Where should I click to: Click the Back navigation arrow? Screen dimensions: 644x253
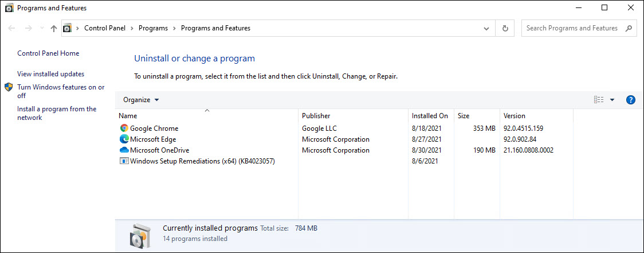[x=12, y=28]
